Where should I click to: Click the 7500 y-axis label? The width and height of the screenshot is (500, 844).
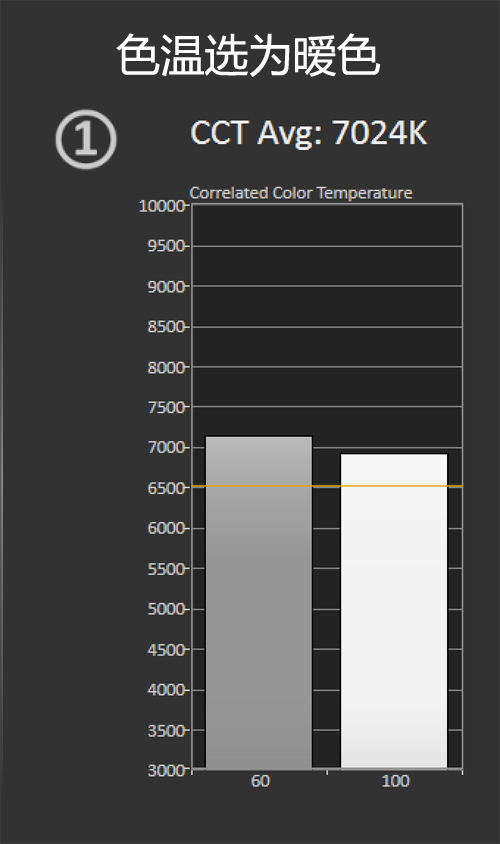click(166, 407)
